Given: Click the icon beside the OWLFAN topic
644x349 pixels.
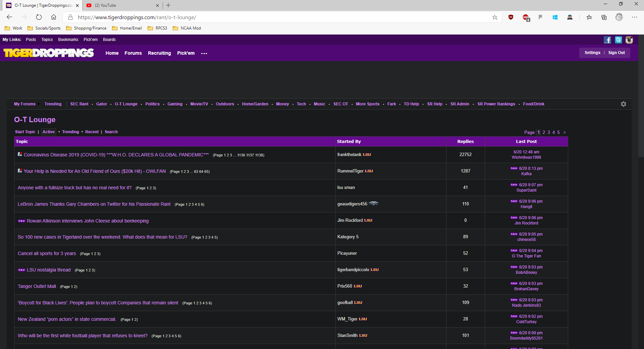Looking at the screenshot, I should [x=20, y=170].
